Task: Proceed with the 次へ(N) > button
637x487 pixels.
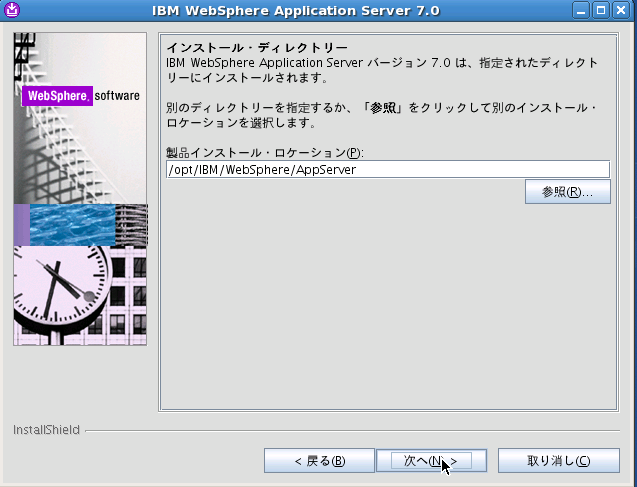Action: [430, 461]
